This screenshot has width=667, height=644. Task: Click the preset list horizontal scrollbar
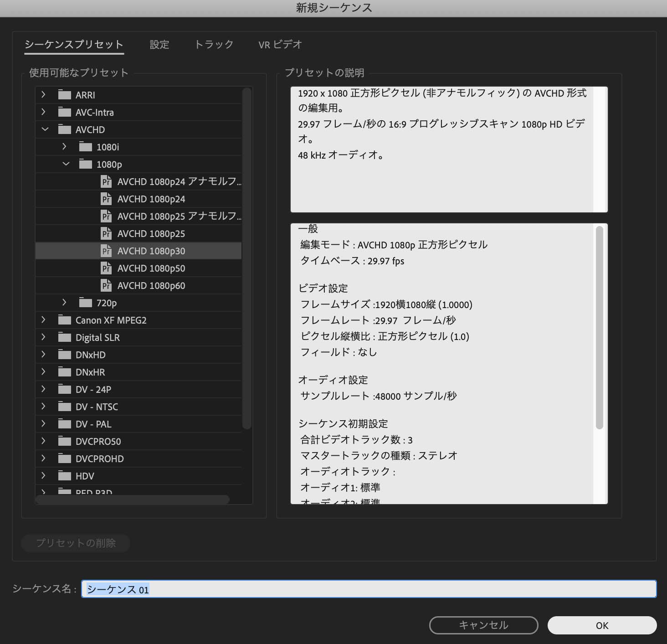click(133, 500)
